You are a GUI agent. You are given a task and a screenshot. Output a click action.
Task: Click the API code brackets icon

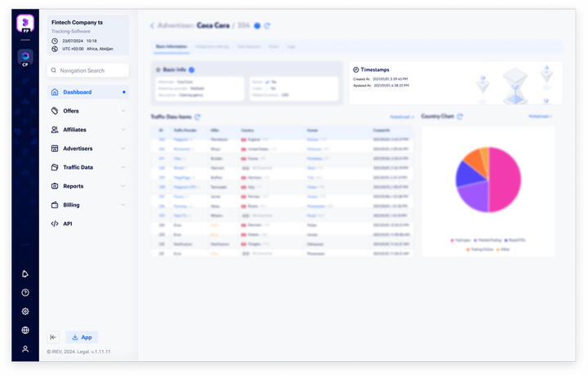coord(55,223)
